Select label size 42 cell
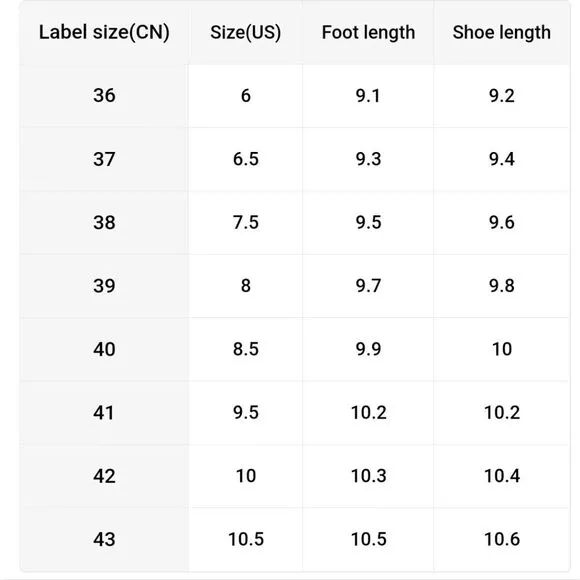Screen dimensions: 580x580 click(x=104, y=476)
